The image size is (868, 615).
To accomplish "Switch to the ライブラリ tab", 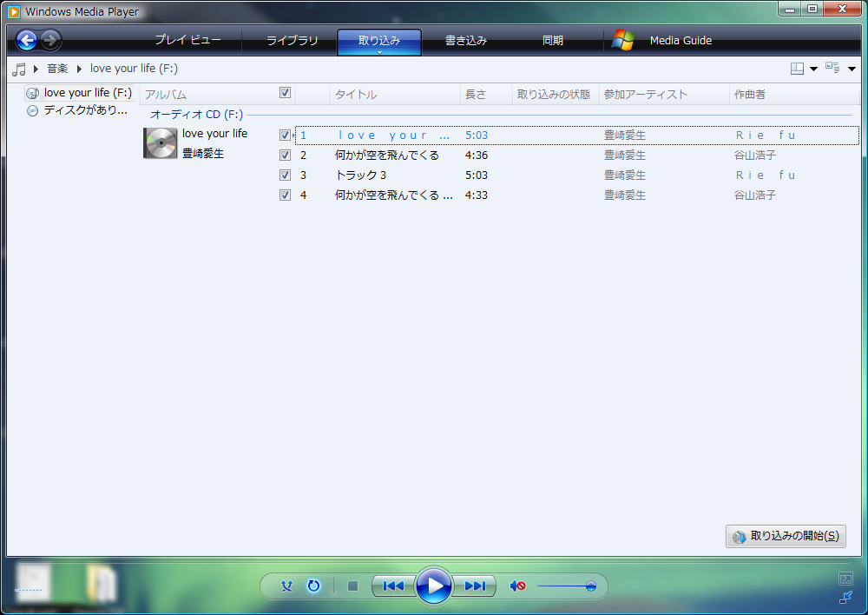I will click(293, 40).
